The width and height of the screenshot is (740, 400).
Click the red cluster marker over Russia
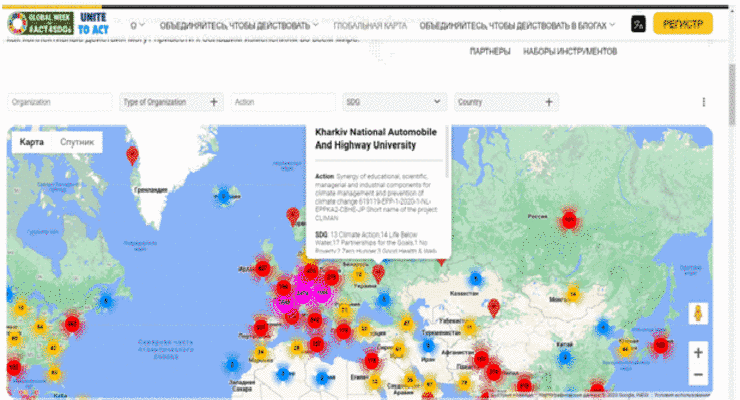569,219
